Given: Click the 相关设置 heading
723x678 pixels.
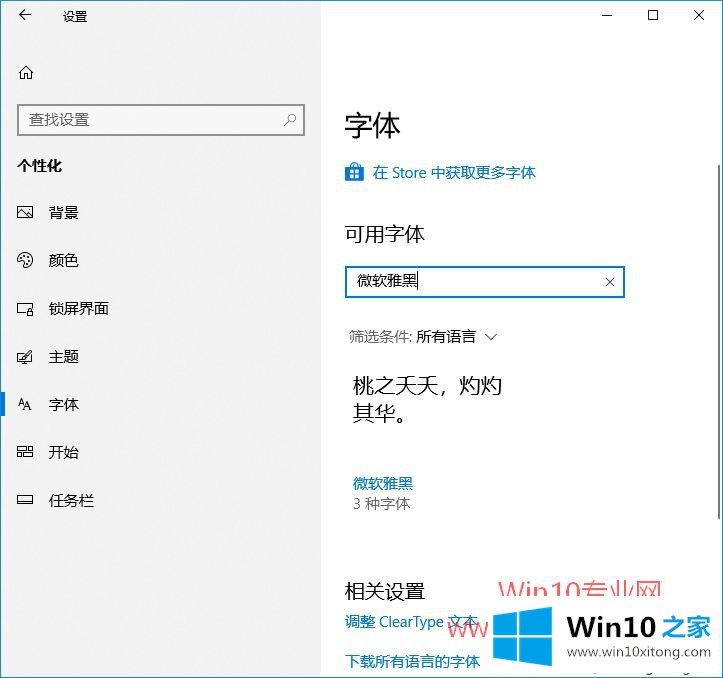Looking at the screenshot, I should coord(385,591).
